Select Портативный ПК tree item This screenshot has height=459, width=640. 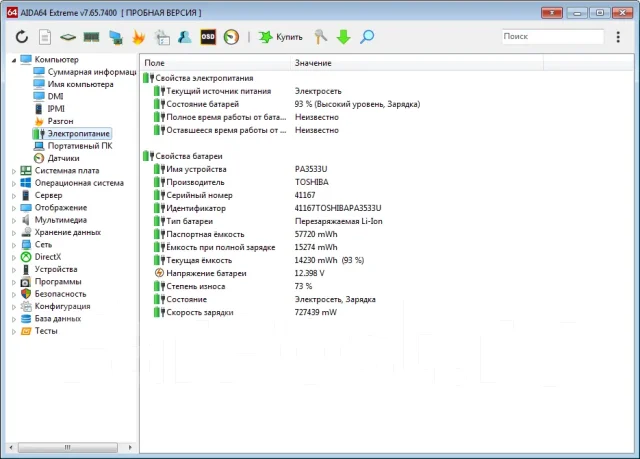click(x=73, y=146)
